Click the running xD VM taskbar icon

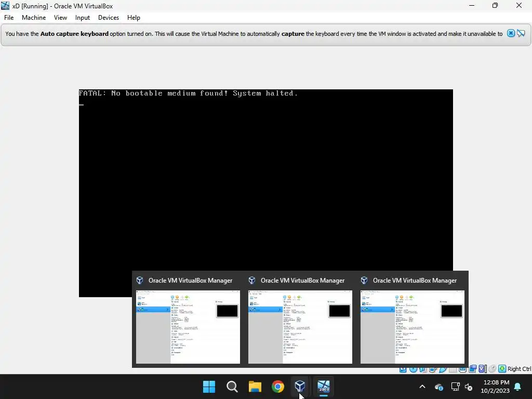pyautogui.click(x=323, y=387)
